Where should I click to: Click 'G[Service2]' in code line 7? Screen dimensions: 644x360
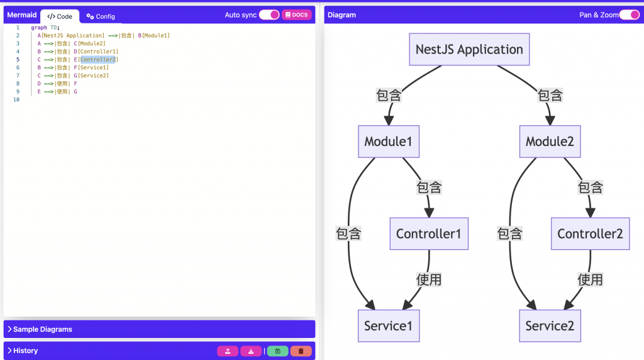(x=91, y=76)
